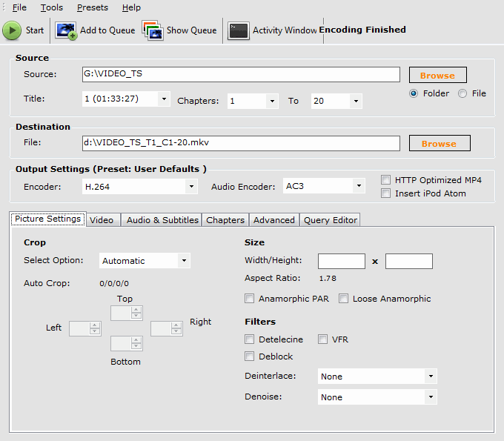Click the Bottom crop stepper

coord(127,344)
